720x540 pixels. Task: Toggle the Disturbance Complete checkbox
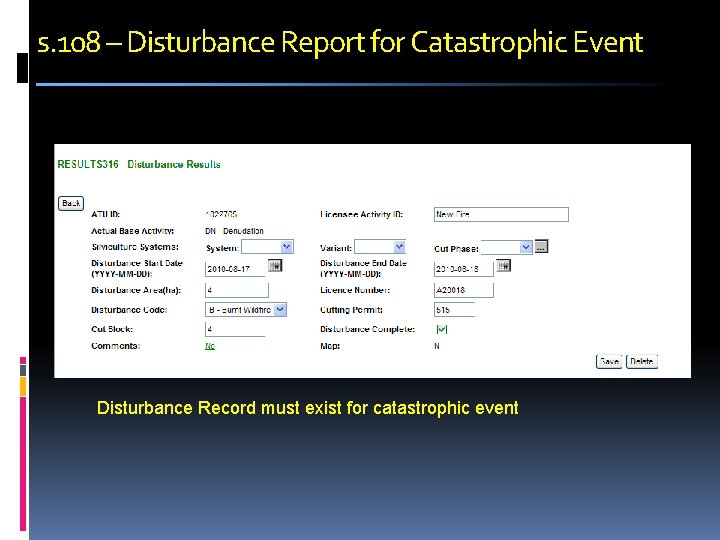click(442, 329)
